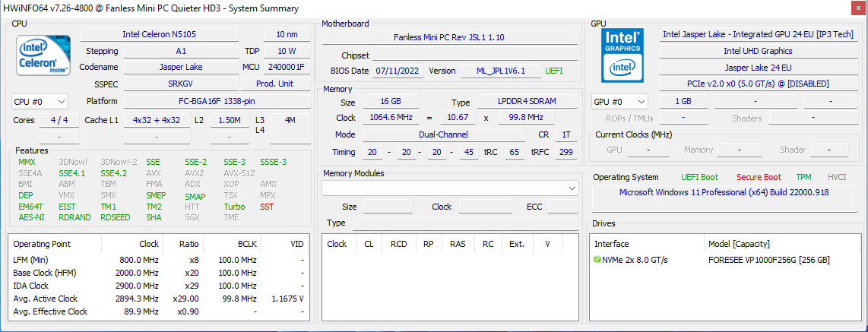Click the UEFI Boot status label
This screenshot has width=868, height=332.
[700, 177]
